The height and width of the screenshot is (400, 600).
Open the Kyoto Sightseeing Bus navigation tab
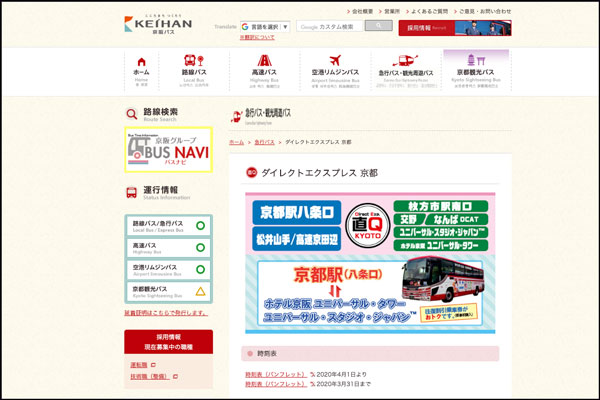476,69
